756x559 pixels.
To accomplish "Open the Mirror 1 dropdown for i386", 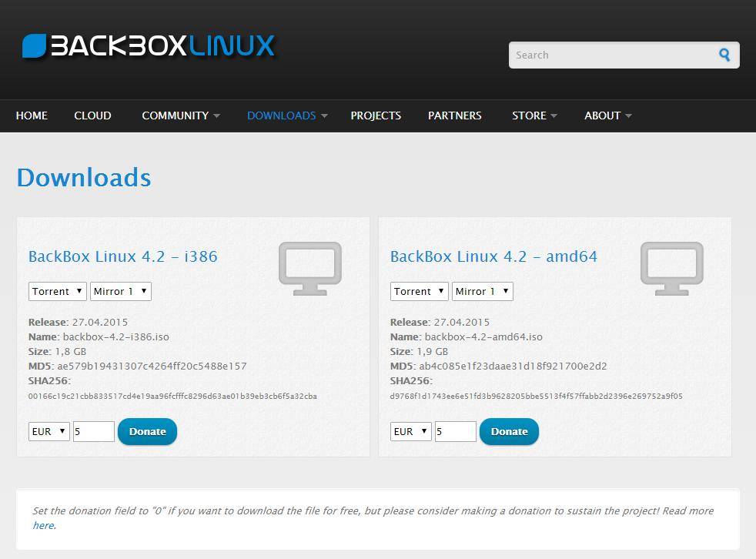I will pos(121,291).
